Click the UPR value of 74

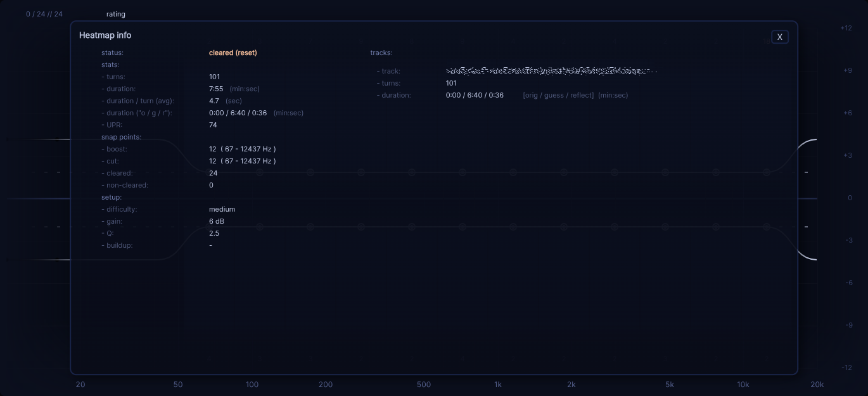(213, 125)
